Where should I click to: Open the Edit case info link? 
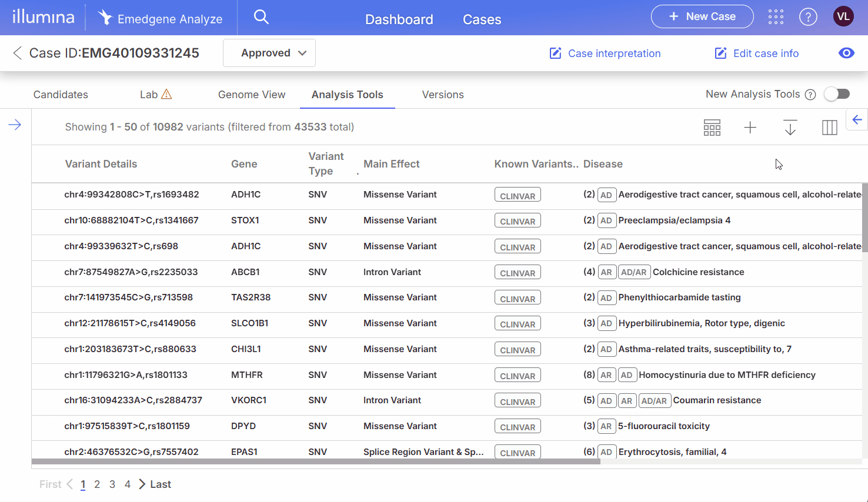pyautogui.click(x=756, y=53)
